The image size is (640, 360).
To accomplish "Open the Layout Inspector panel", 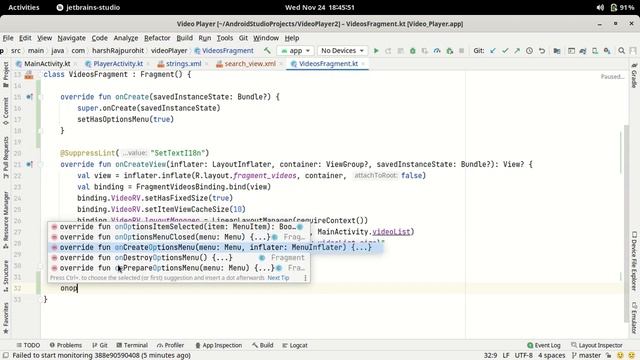I will tap(596, 345).
